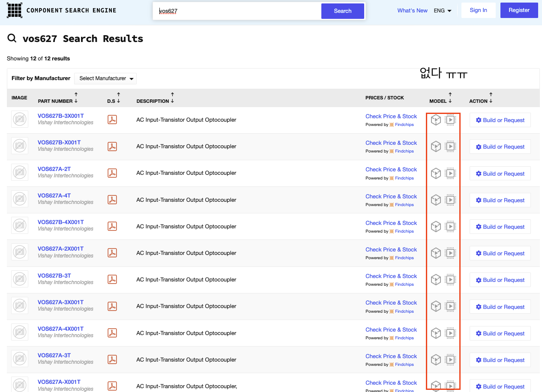Open the VOS627A-2T part number link
542x392 pixels.
coord(54,169)
